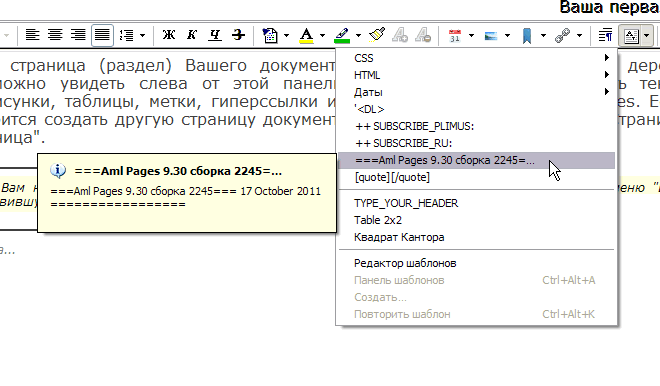Select the '<DL> template entry

(x=477, y=109)
